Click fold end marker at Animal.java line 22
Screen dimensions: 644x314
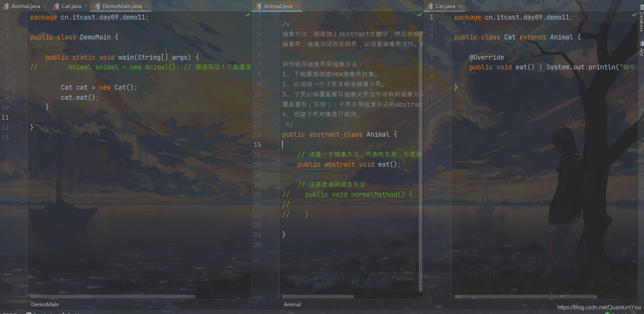tap(279, 215)
